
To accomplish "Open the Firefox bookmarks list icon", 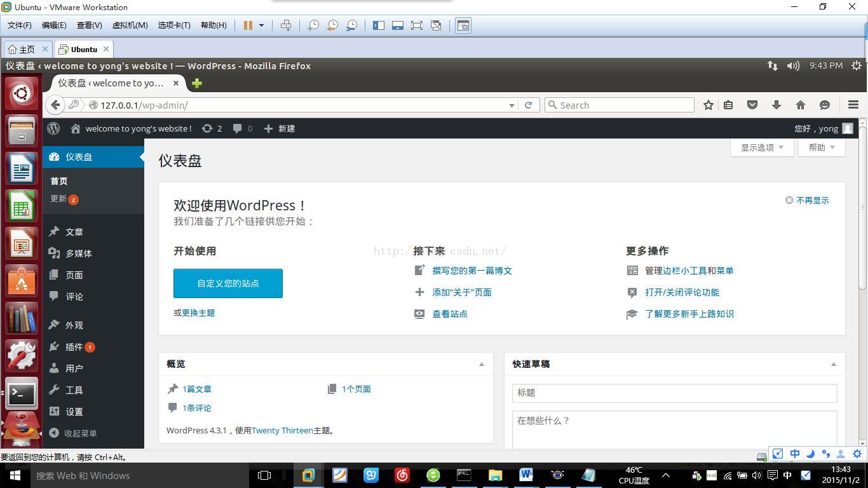I will click(x=728, y=105).
